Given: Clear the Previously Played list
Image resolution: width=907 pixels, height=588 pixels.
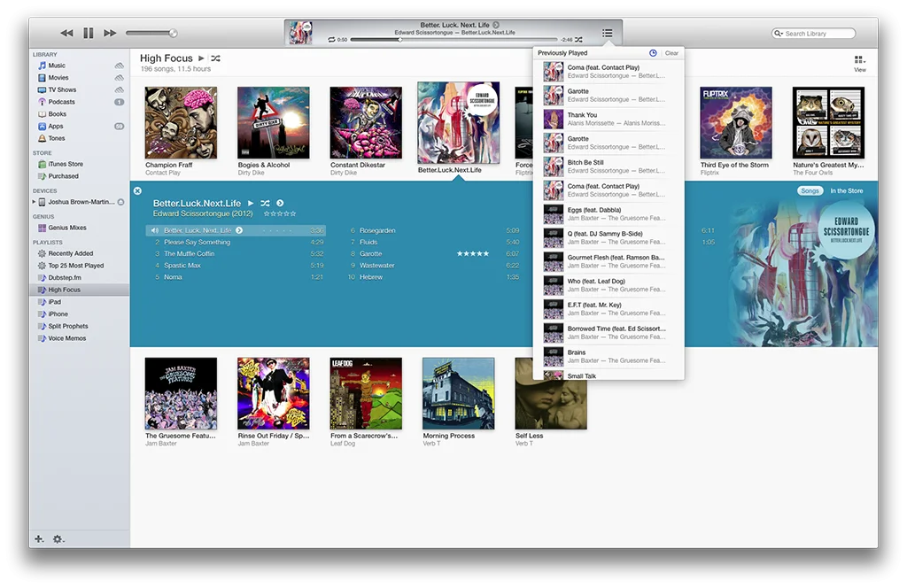Looking at the screenshot, I should tap(671, 52).
